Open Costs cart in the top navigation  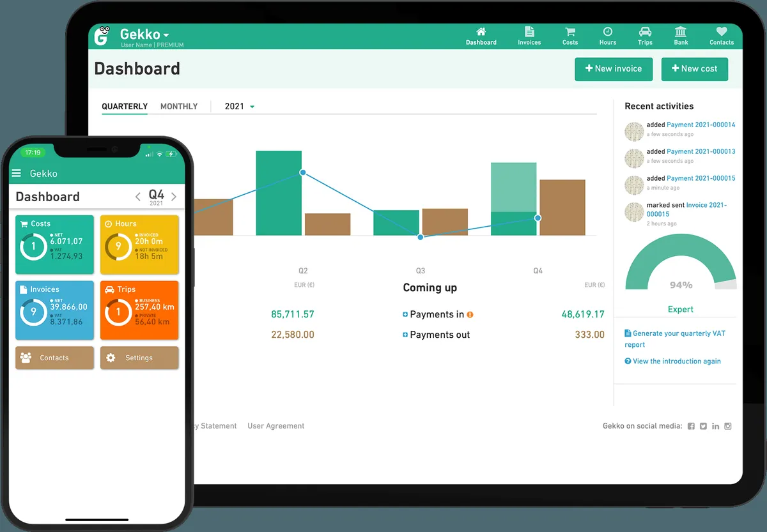click(570, 36)
